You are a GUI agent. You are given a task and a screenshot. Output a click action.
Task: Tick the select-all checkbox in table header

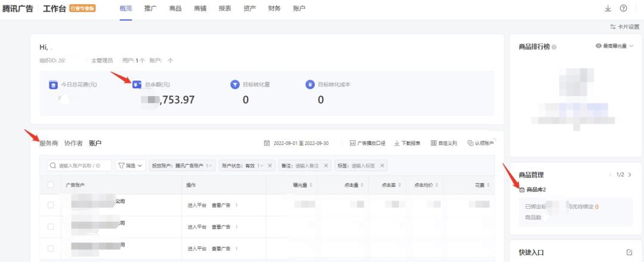(51, 185)
